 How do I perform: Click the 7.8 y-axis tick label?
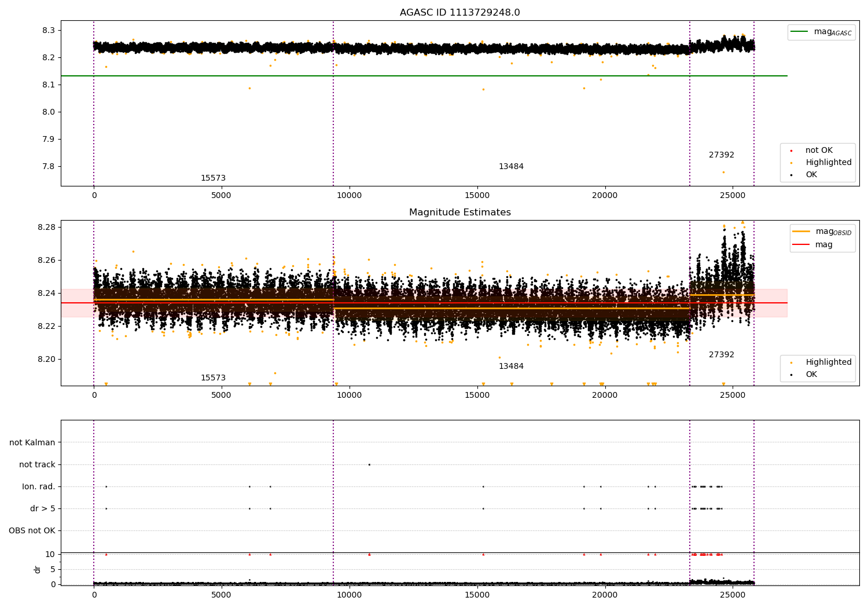click(x=48, y=166)
